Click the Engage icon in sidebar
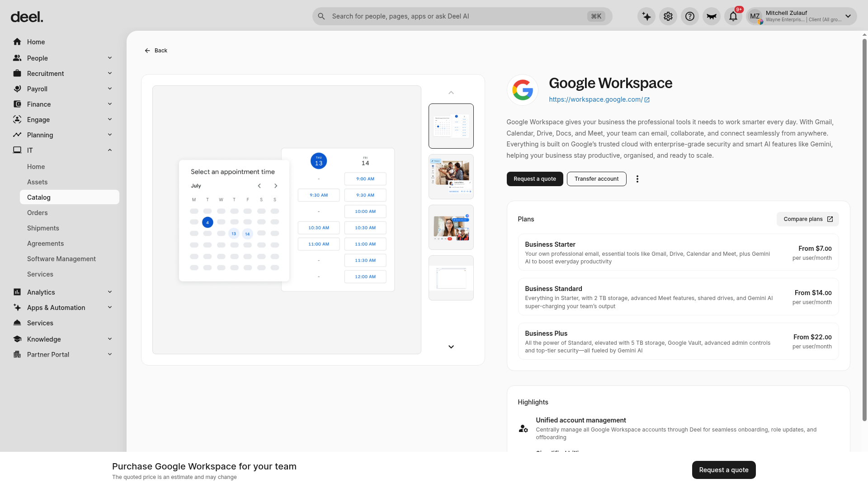This screenshot has height=488, width=868. [x=17, y=119]
